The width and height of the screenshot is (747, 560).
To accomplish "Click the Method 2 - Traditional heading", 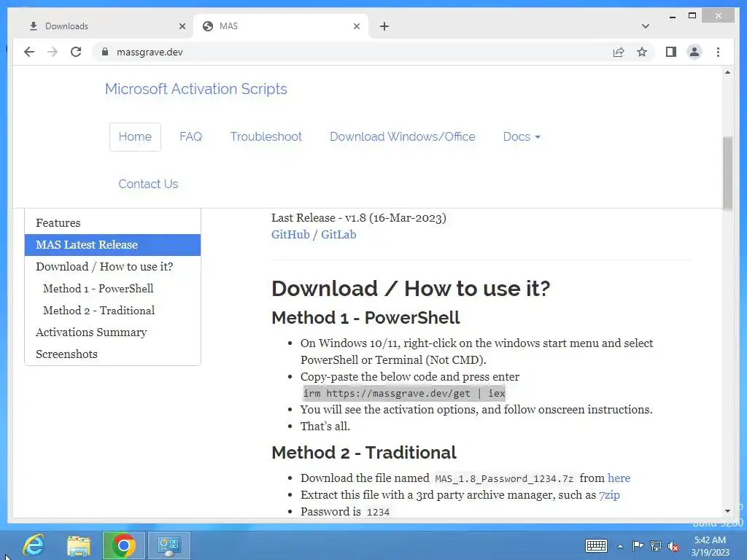I will (364, 452).
